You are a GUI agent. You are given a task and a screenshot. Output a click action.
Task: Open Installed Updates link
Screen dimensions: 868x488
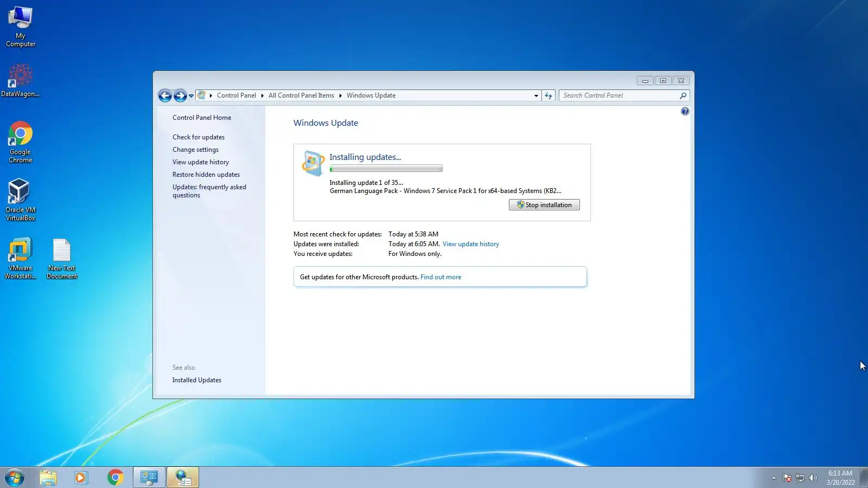click(x=197, y=380)
